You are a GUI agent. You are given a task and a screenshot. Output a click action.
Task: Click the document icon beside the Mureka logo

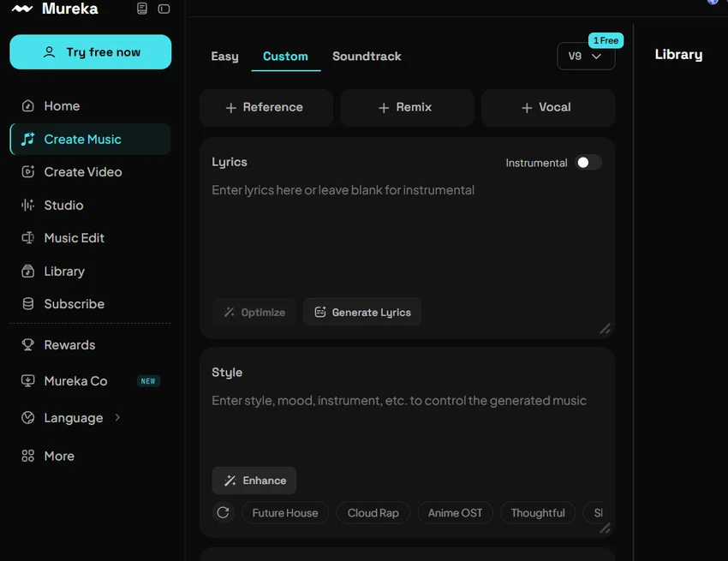[142, 9]
